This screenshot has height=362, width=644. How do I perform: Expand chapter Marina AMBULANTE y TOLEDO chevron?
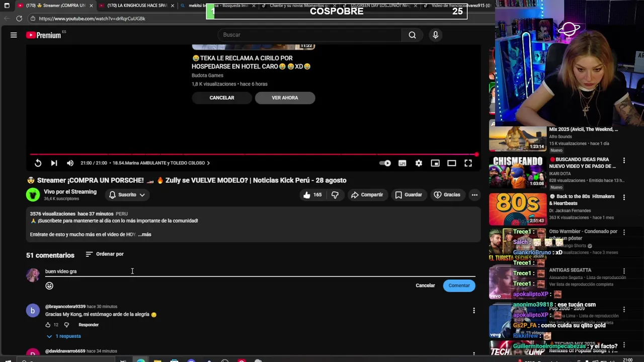point(208,163)
